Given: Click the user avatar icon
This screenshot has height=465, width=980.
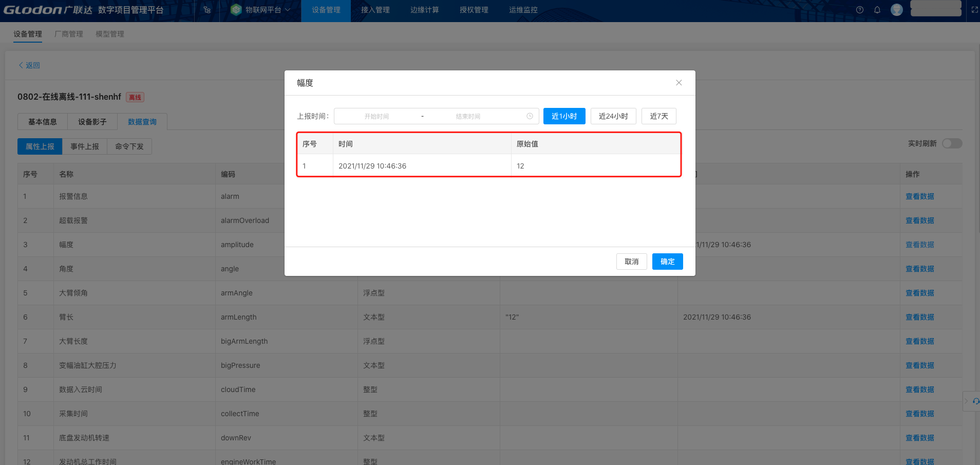Looking at the screenshot, I should tap(897, 10).
